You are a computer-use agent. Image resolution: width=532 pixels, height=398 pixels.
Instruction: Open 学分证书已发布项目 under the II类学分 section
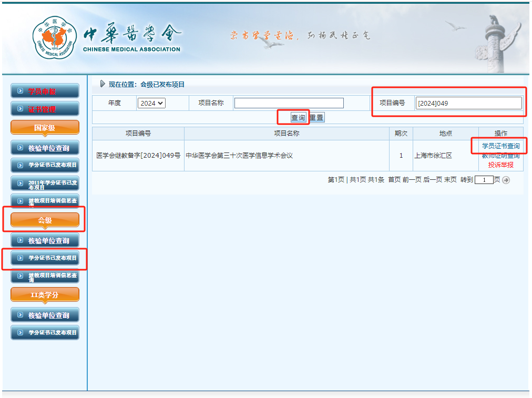45,332
